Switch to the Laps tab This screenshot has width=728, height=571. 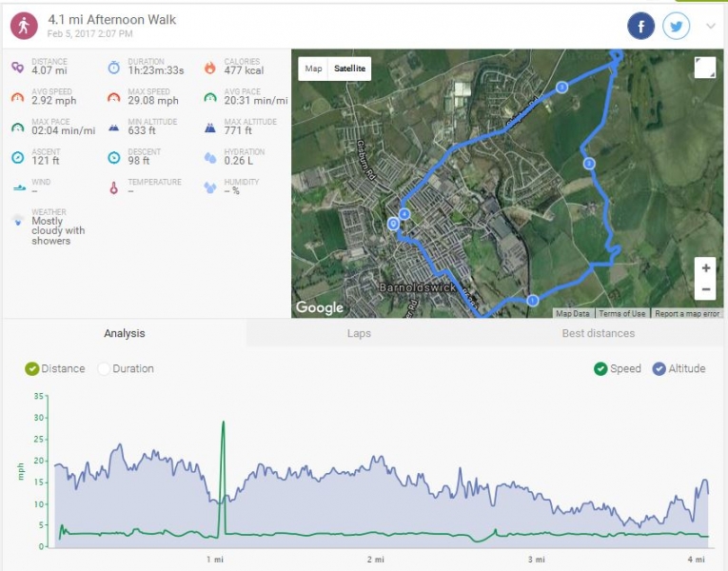coord(359,333)
